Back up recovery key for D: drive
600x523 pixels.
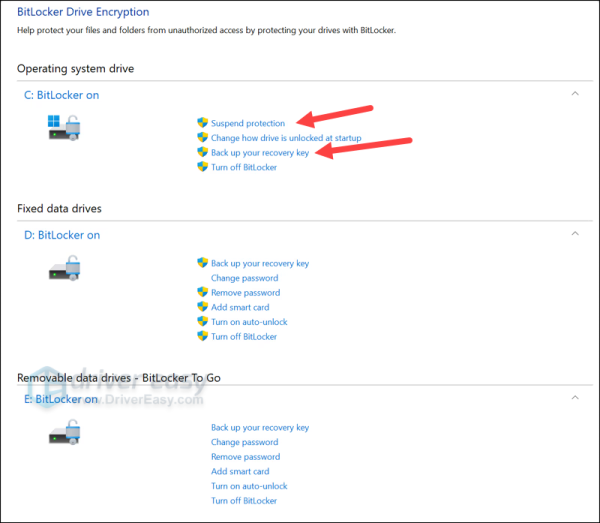click(260, 263)
